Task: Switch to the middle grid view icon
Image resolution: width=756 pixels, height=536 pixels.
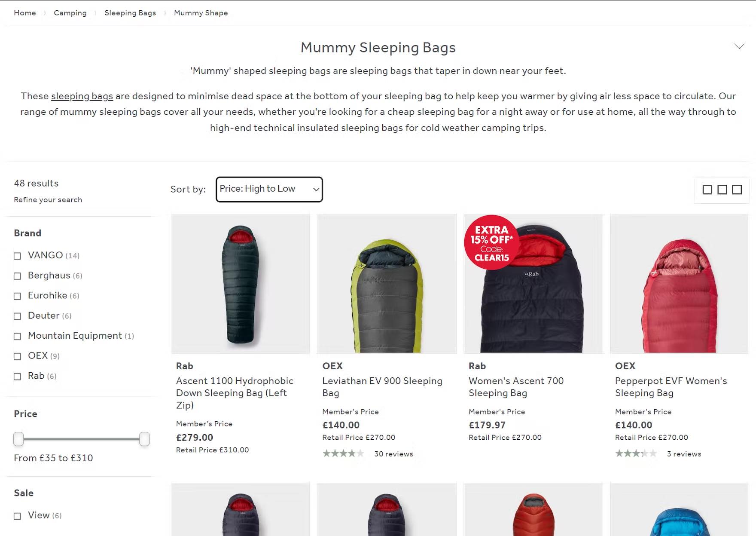Action: 722,190
